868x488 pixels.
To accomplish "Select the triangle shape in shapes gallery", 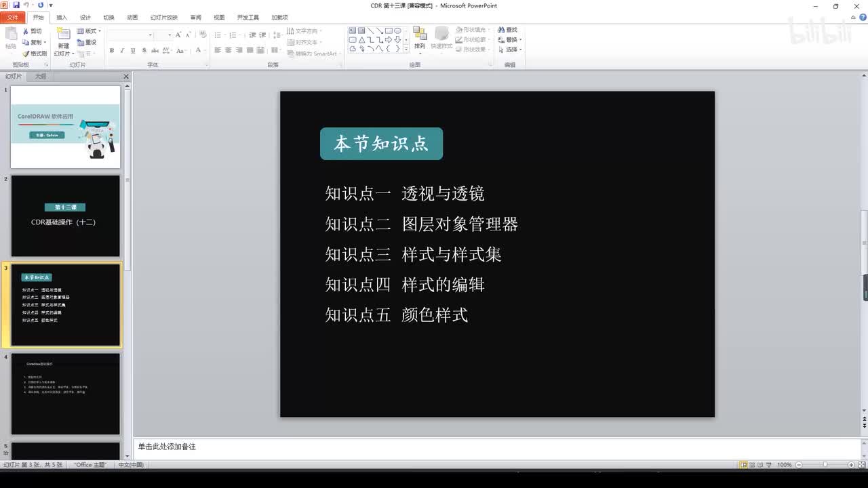I will pos(361,39).
